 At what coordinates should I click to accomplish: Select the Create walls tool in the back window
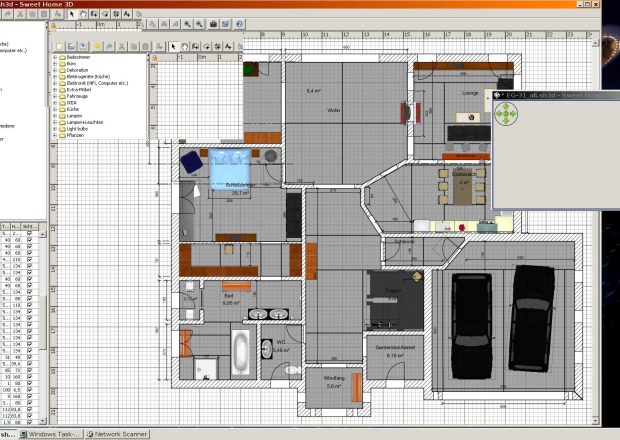point(94,14)
